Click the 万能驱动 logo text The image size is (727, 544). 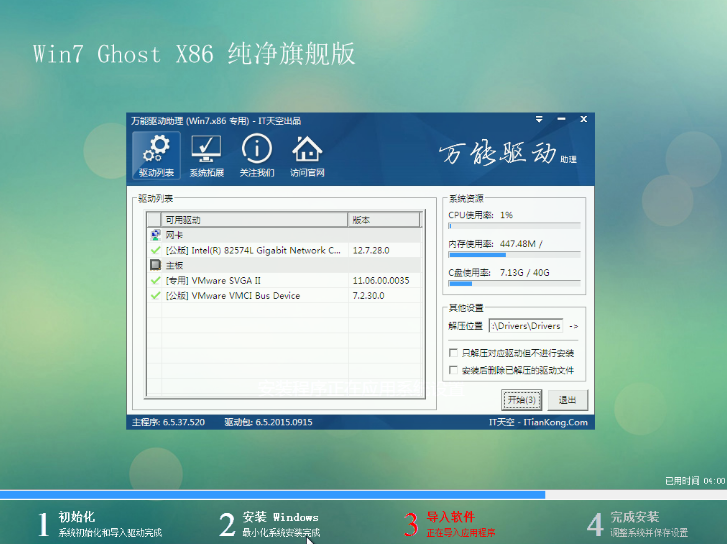point(498,154)
